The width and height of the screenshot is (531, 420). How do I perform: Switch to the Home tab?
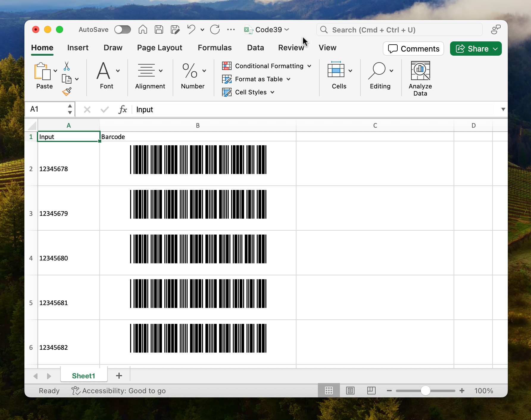click(42, 48)
